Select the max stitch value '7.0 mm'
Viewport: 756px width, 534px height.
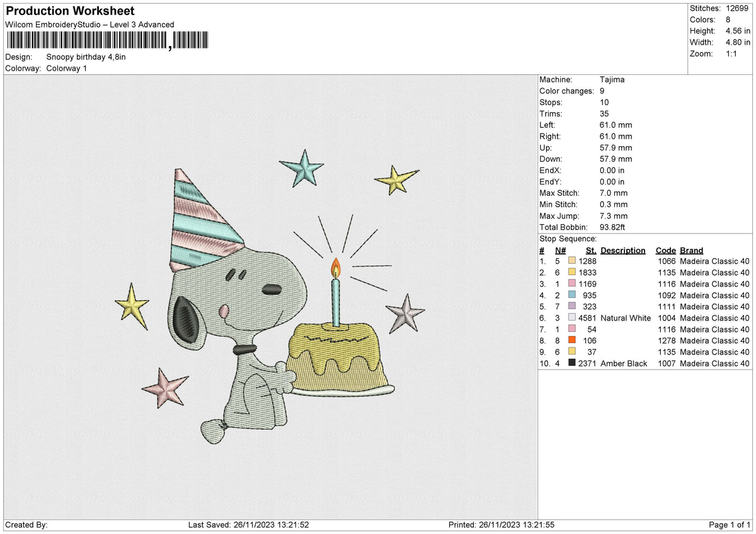[614, 193]
